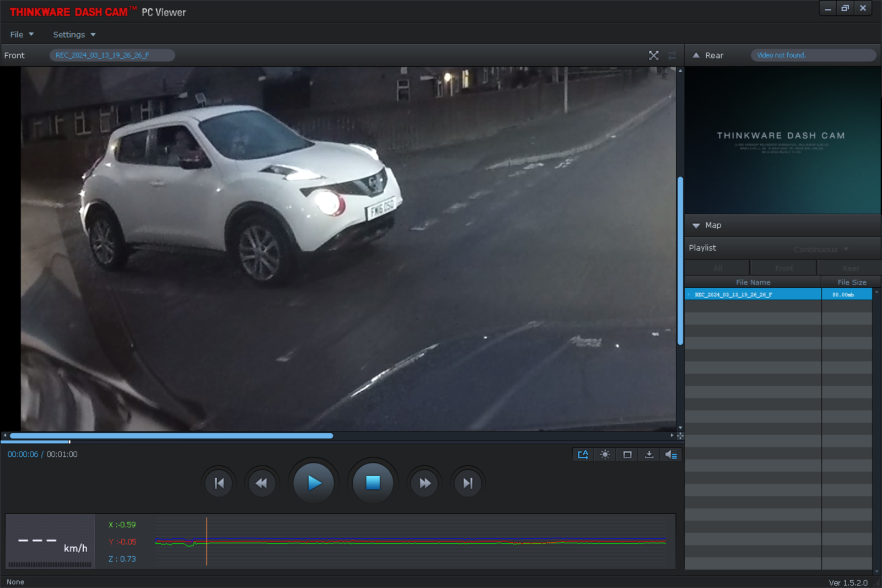882x588 pixels.
Task: Stop the video playback
Action: coord(373,483)
